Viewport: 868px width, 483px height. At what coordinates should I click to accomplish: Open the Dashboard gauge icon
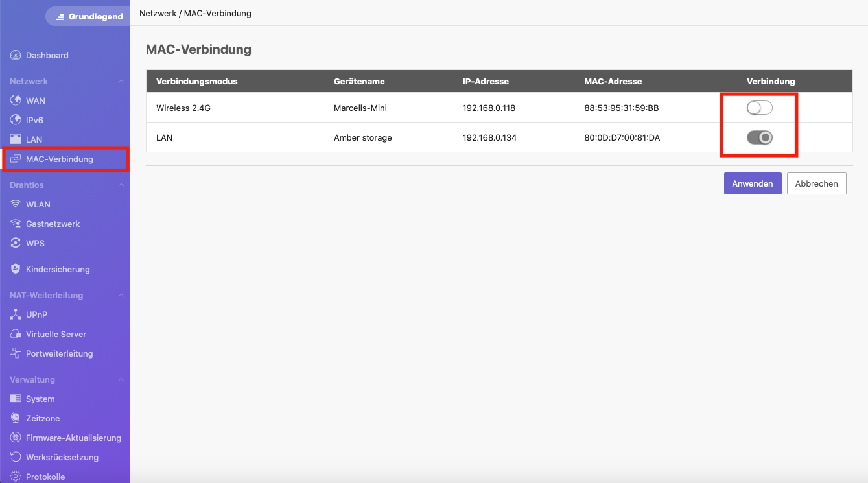coord(16,55)
